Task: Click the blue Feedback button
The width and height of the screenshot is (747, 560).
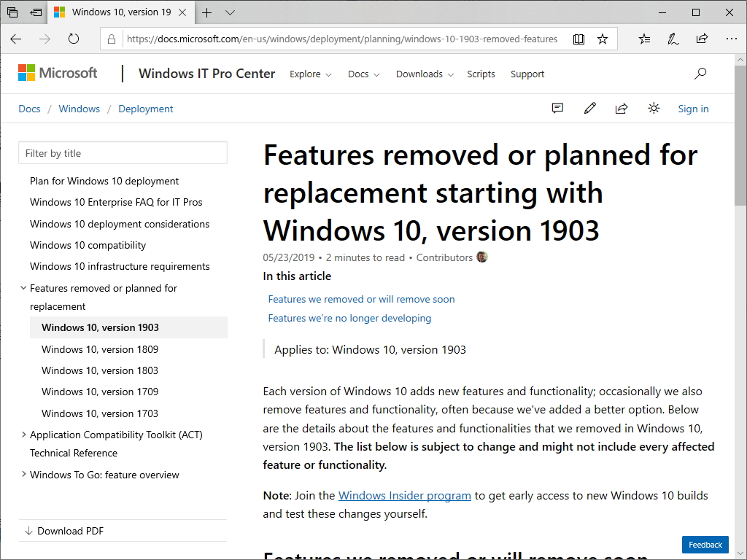Action: pyautogui.click(x=705, y=545)
